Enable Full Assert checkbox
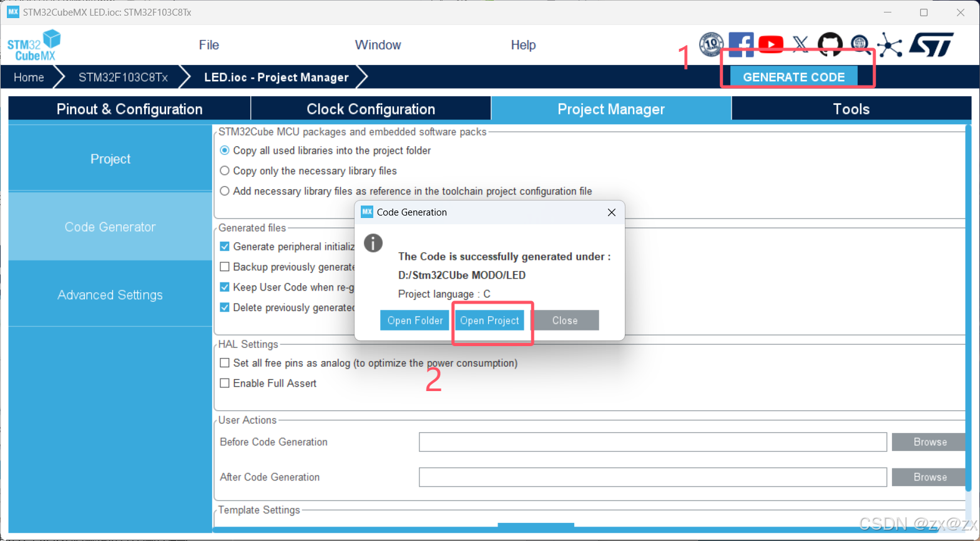 (x=225, y=383)
